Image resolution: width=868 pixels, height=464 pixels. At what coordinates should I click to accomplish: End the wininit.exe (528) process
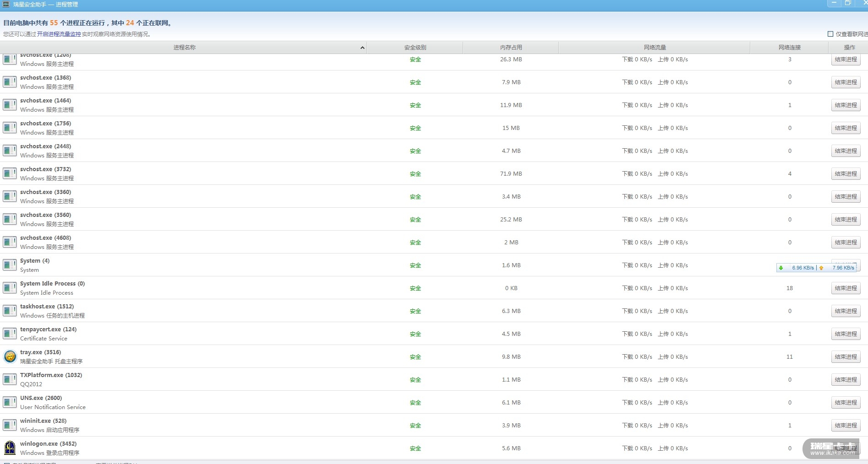coord(846,426)
